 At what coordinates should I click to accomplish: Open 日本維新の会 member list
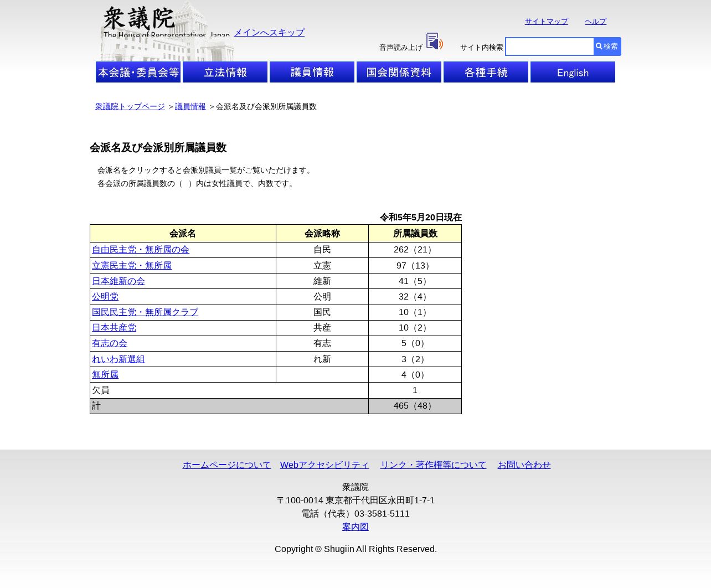click(x=118, y=281)
